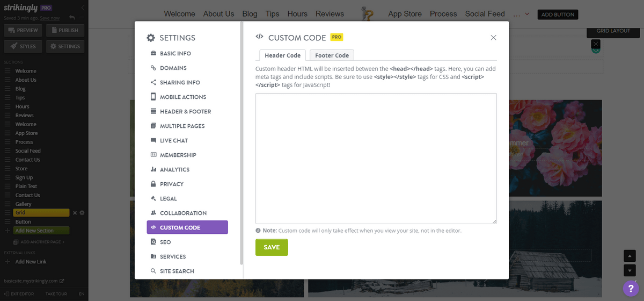Switch to the Footer Code tab
This screenshot has height=301, width=644.
332,55
